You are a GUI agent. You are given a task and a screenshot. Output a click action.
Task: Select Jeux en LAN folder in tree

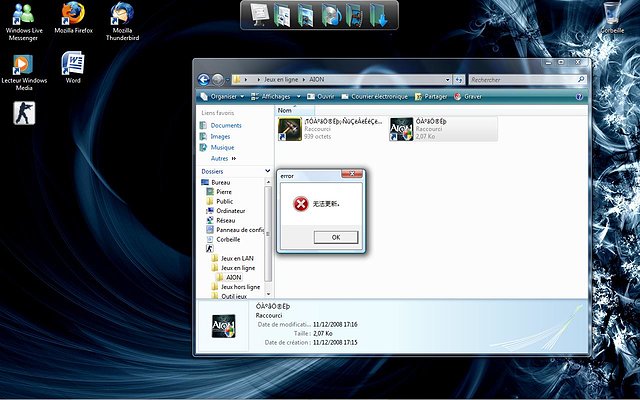click(x=236, y=258)
